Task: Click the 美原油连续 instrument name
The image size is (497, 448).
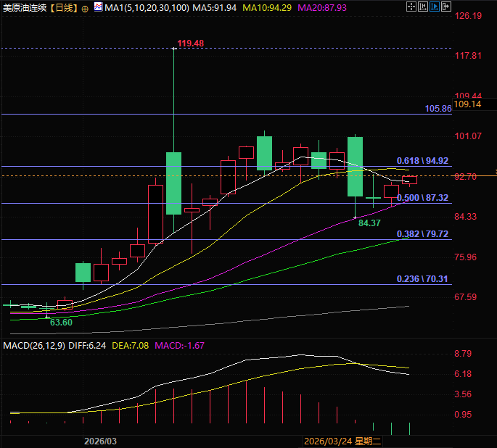Action: [x=25, y=8]
